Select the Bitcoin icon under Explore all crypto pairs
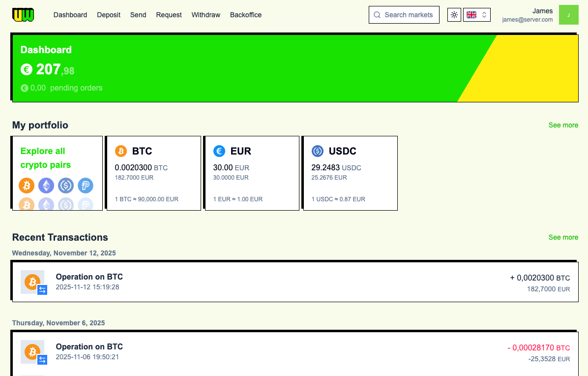 point(27,186)
